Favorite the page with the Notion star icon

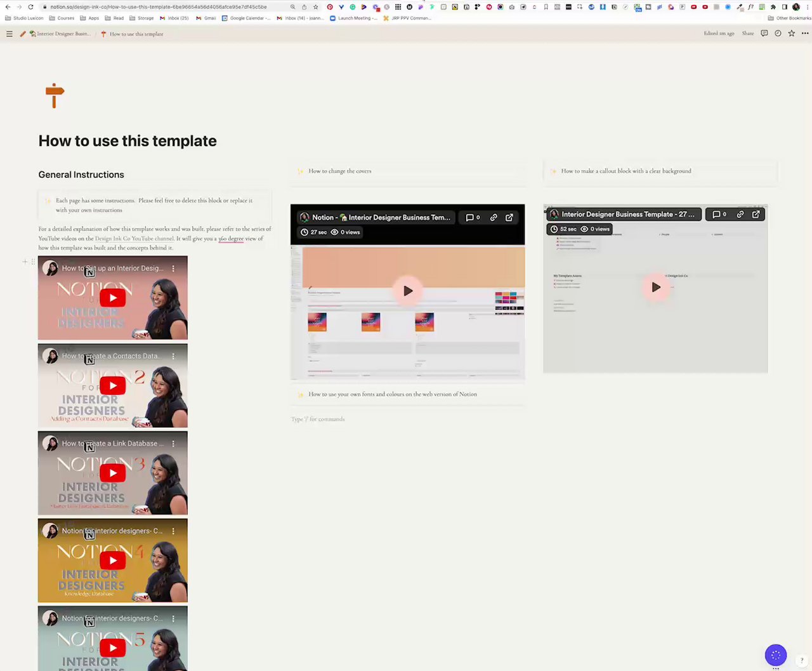791,34
